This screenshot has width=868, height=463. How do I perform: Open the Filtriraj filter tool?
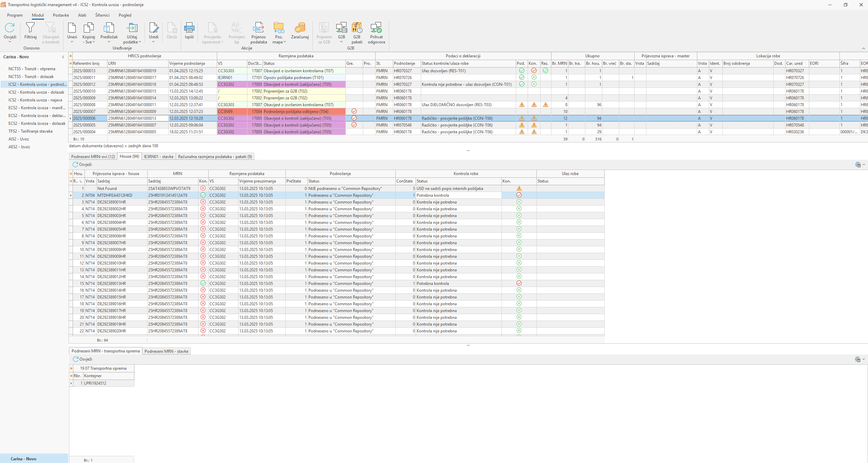coord(30,28)
